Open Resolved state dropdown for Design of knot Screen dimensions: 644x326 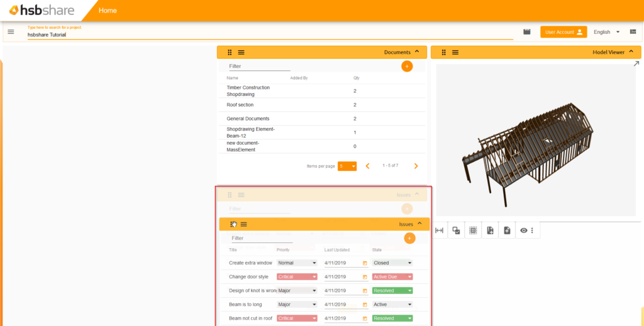click(x=392, y=290)
